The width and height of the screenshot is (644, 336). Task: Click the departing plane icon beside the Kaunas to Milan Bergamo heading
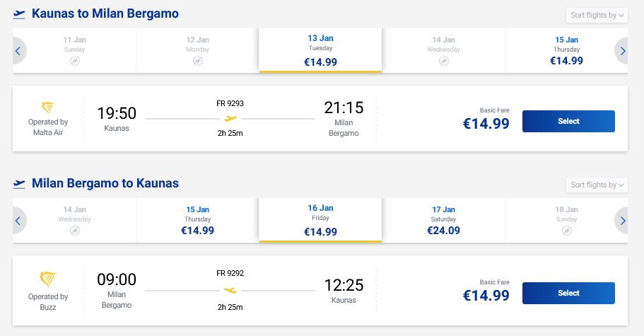coord(20,13)
